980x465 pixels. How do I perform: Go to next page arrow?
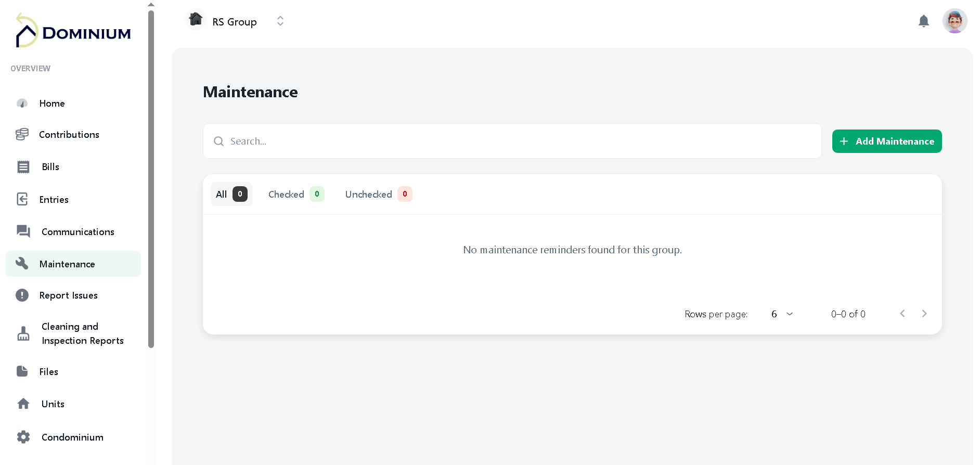coord(924,314)
